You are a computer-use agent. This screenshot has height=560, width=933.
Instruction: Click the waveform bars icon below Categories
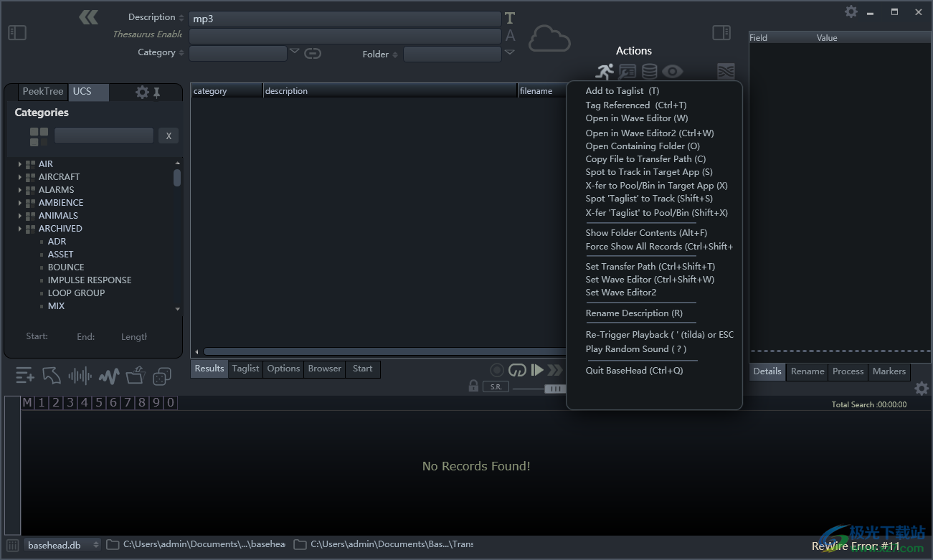pyautogui.click(x=80, y=375)
